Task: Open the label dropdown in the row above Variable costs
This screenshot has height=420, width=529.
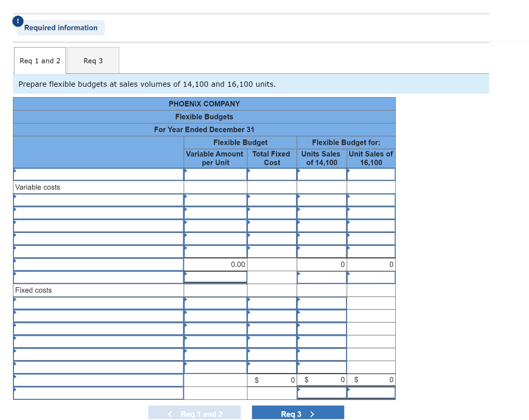Action: pyautogui.click(x=98, y=174)
